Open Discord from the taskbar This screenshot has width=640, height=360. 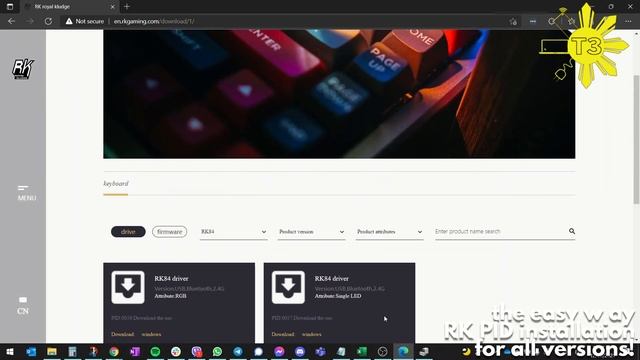(x=300, y=351)
